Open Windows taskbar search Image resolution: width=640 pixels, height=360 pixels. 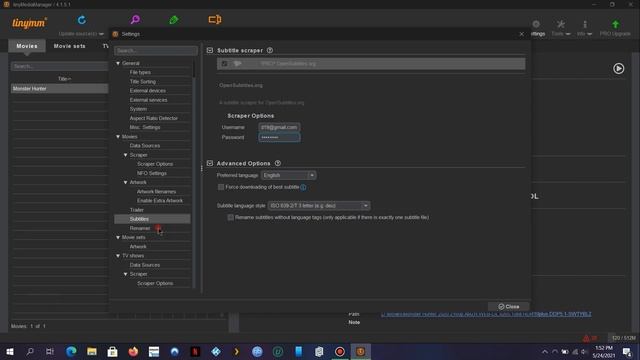click(x=30, y=351)
